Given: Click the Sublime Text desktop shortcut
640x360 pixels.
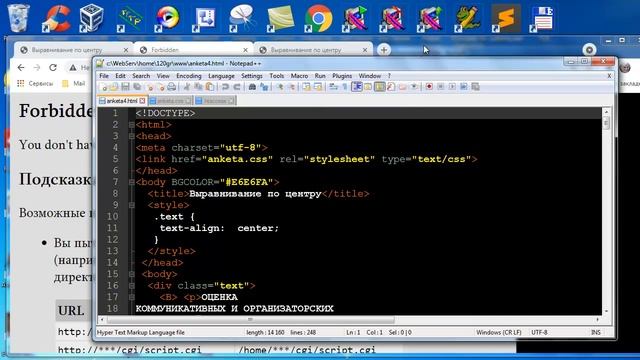Looking at the screenshot, I should pyautogui.click(x=506, y=18).
